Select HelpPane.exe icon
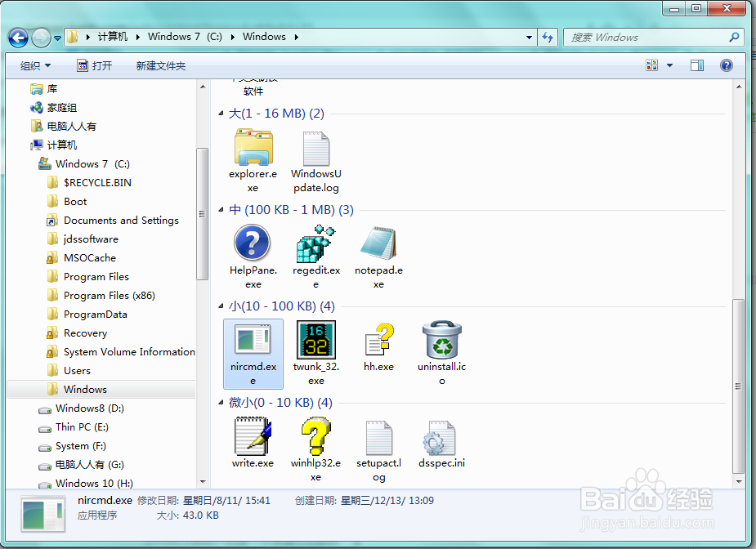This screenshot has width=756, height=549. coord(253,243)
